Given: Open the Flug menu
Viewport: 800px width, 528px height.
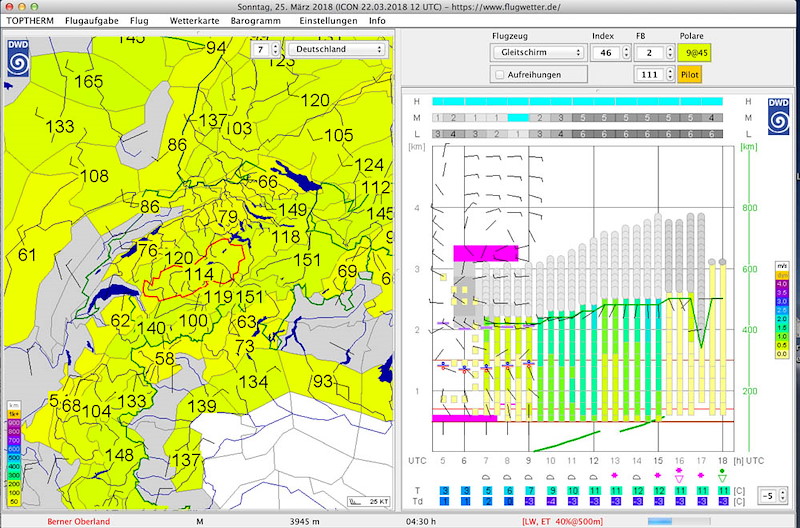Looking at the screenshot, I should [139, 21].
